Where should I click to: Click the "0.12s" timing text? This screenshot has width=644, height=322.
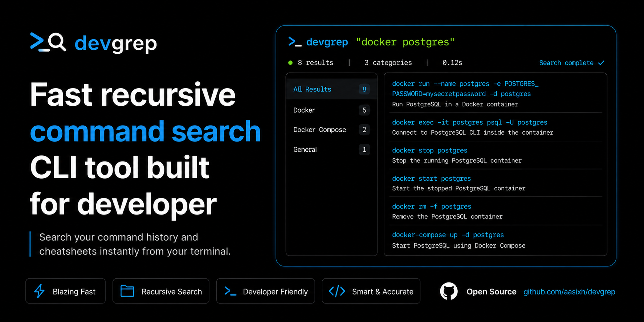[x=452, y=63]
